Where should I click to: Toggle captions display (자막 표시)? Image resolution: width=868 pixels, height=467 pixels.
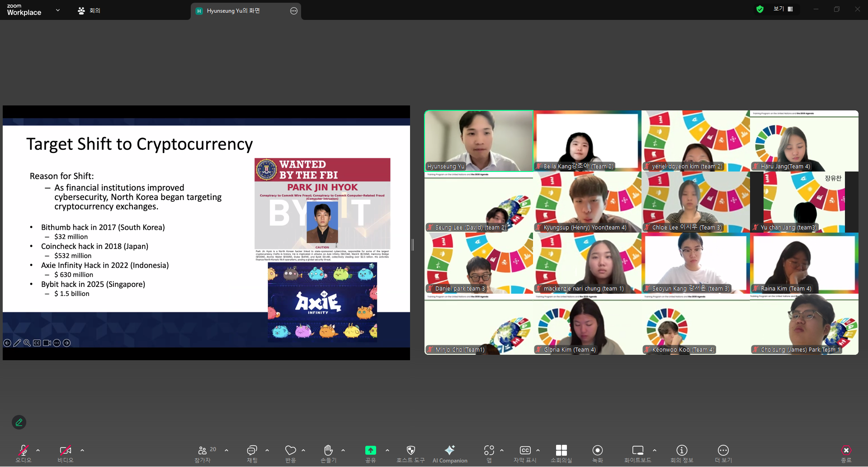525,454
